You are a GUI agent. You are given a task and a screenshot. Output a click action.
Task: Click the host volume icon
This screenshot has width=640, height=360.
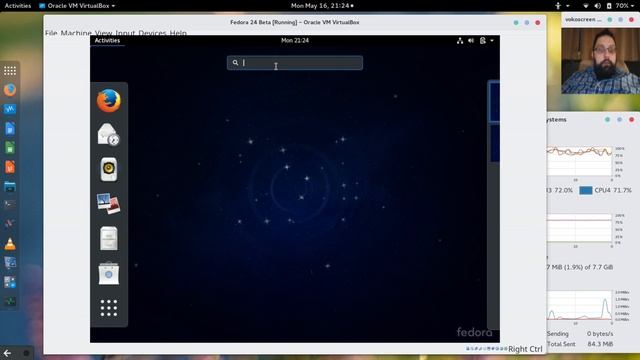[598, 6]
